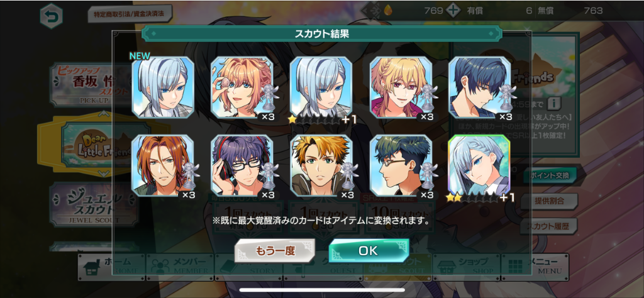This screenshot has width=644, height=298.
Task: Expand scout list with down chevron
Action: click(x=105, y=174)
